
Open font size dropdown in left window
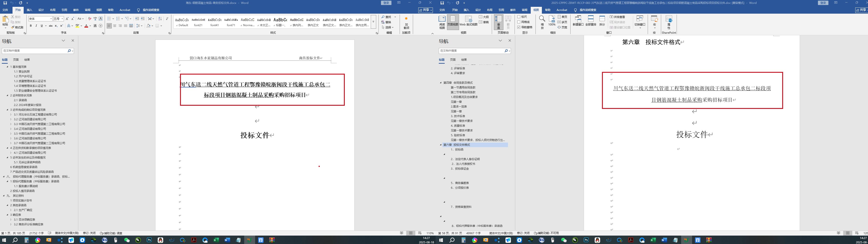62,19
